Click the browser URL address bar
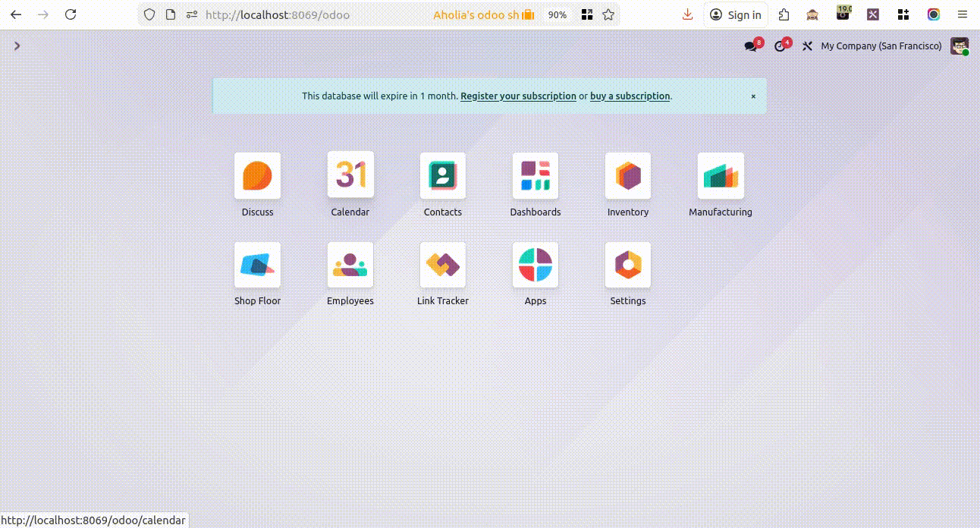The width and height of the screenshot is (980, 528). pyautogui.click(x=303, y=14)
